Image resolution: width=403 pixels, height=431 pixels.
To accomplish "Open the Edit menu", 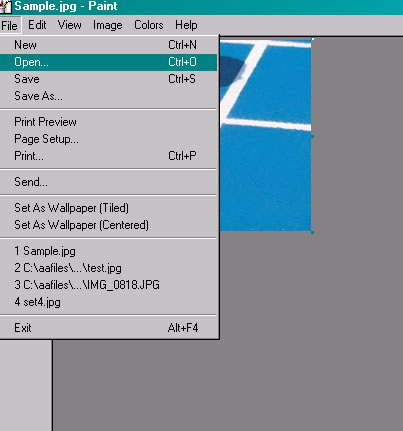I will pos(37,25).
